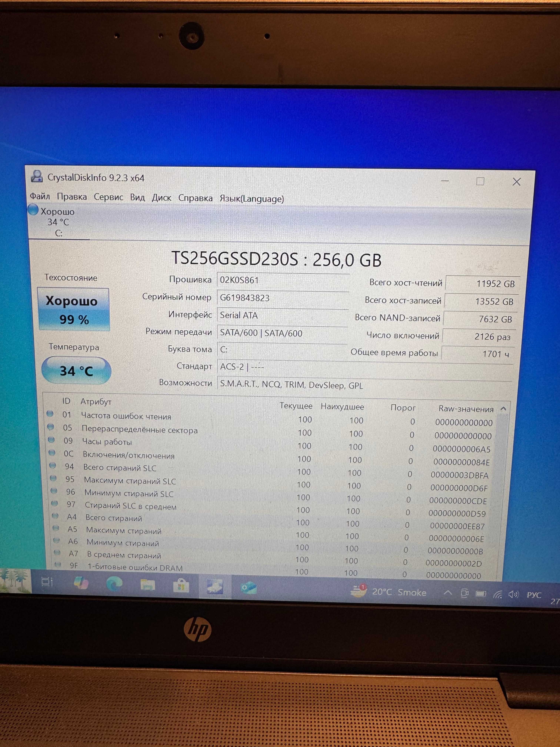
Task: Click the status dot for attribute 94
Action: (53, 465)
